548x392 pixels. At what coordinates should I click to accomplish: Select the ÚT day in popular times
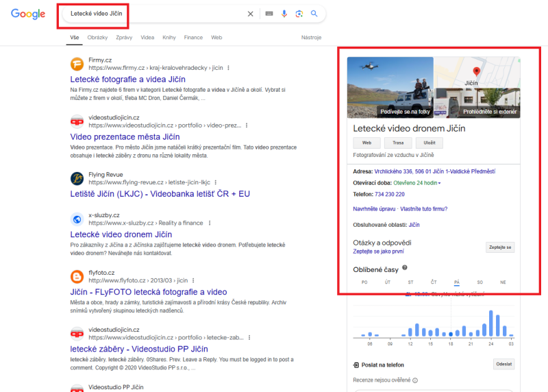coord(388,282)
